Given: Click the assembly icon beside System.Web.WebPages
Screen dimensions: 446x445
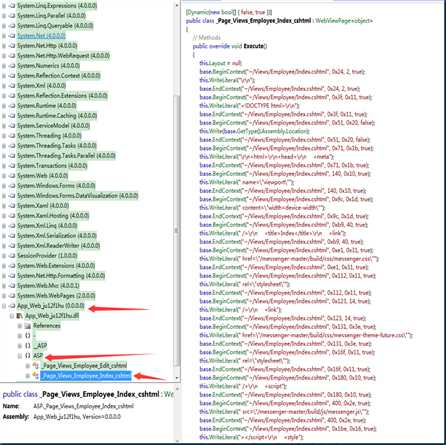Looking at the screenshot, I should (x=12, y=296).
